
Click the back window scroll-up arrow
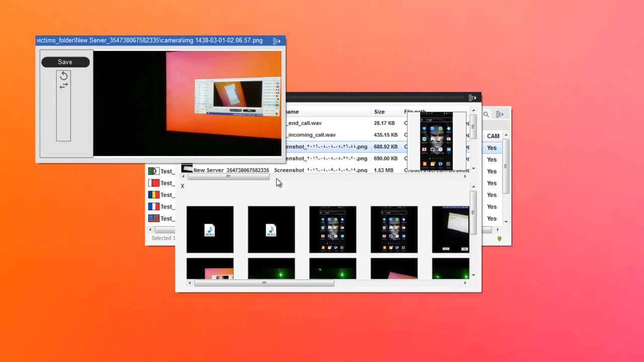[506, 135]
